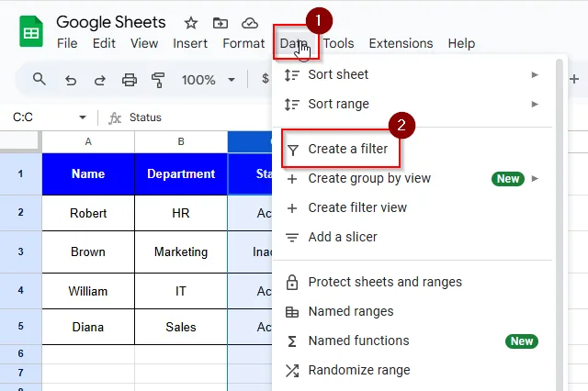Choose Create a filter menu entry

coord(413,149)
